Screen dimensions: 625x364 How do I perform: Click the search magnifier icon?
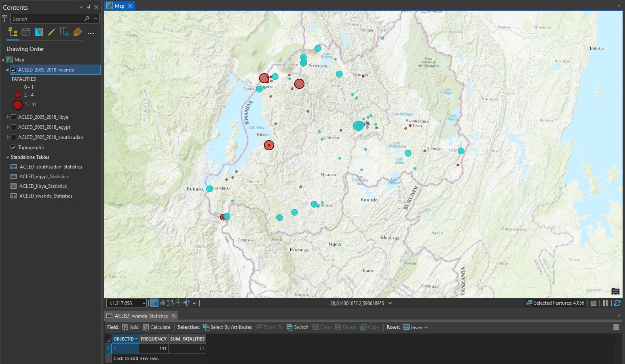pyautogui.click(x=87, y=19)
